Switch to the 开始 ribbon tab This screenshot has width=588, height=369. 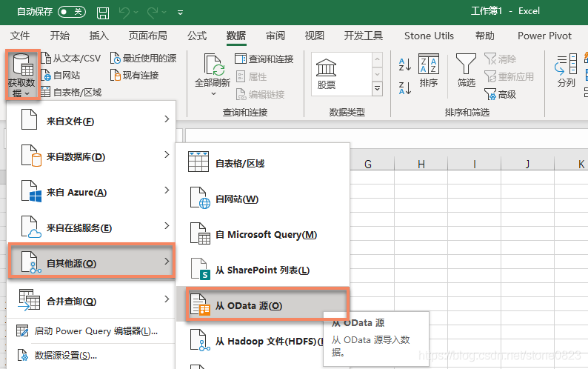(x=60, y=36)
